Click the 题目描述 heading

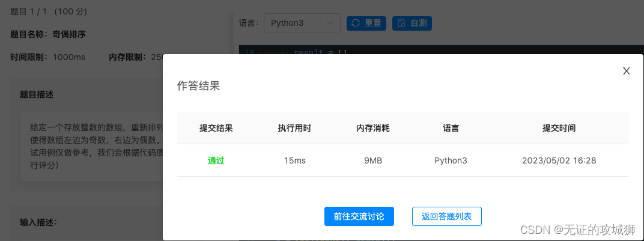point(37,95)
